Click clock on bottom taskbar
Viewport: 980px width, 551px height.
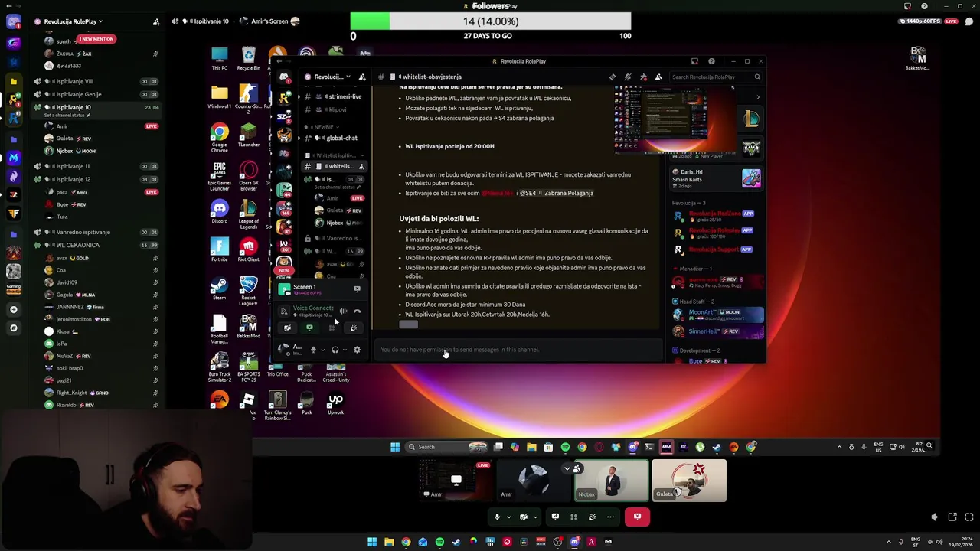tap(959, 542)
